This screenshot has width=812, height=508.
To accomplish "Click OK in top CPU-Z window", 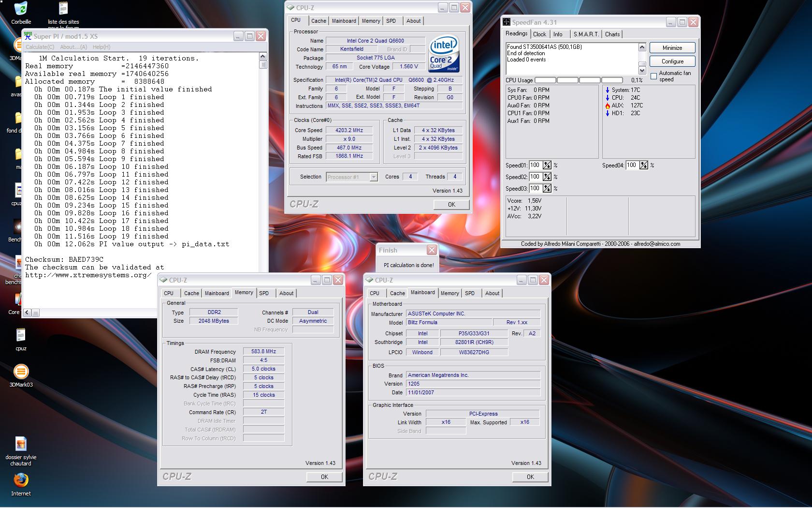I will [x=451, y=205].
